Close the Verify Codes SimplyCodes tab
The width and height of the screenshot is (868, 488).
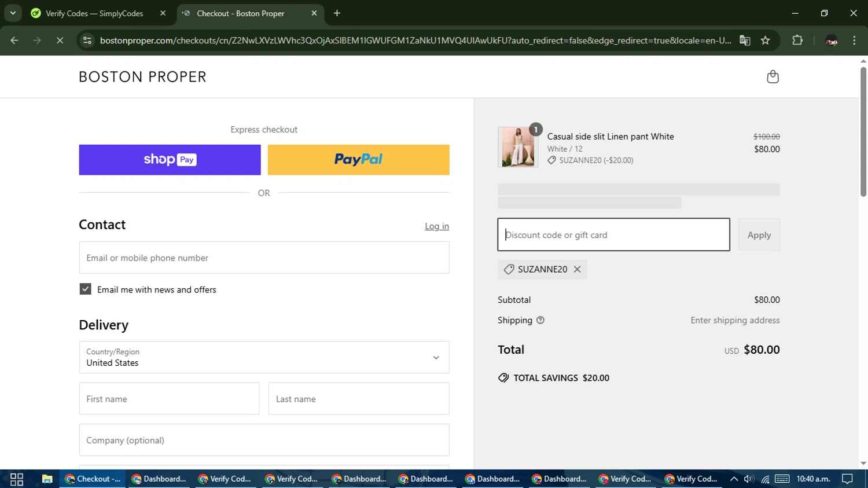point(163,13)
